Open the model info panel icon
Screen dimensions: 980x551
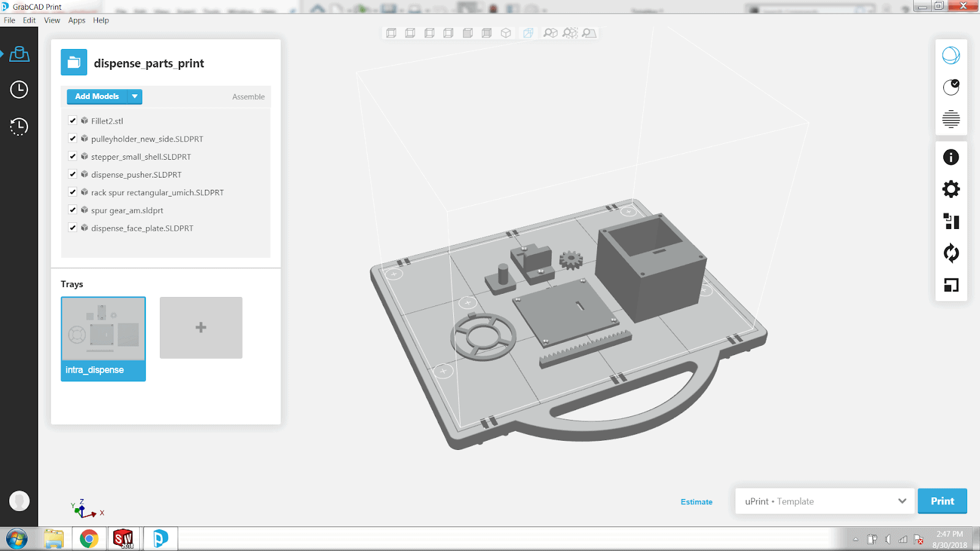tap(951, 157)
